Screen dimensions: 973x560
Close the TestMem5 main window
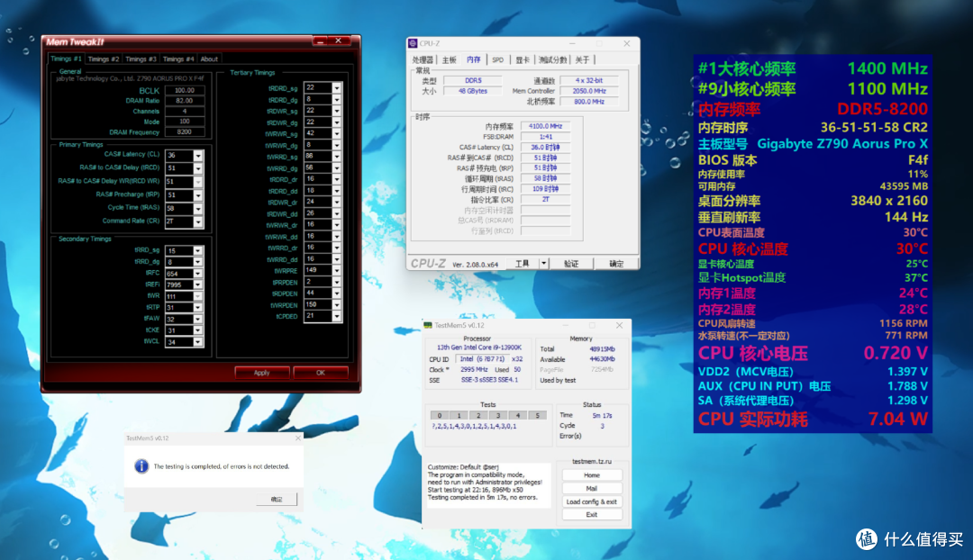tap(619, 325)
